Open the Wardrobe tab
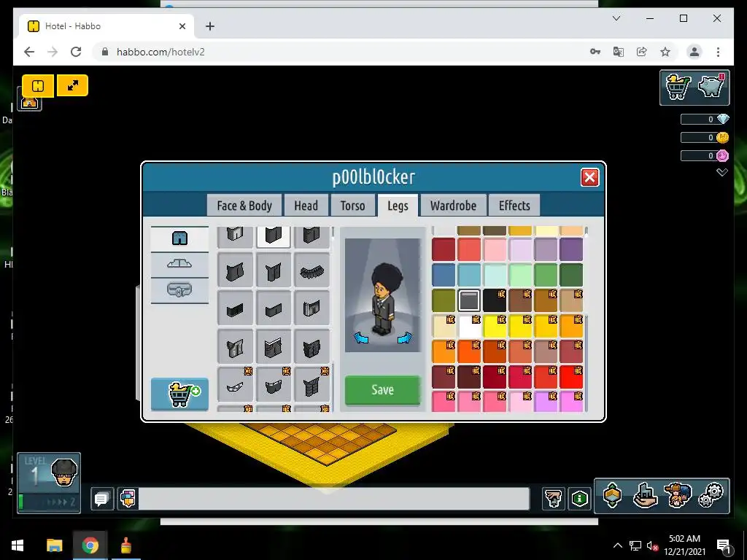This screenshot has width=747, height=560. 453,206
